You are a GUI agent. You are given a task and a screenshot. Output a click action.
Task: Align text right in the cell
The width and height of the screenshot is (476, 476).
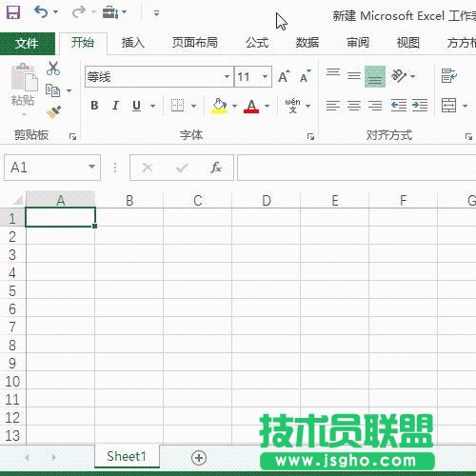[375, 106]
